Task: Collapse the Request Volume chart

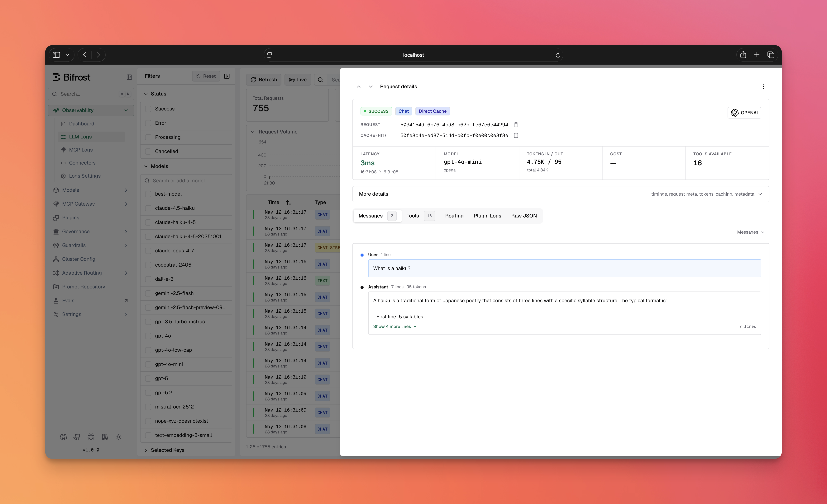Action: [252, 132]
